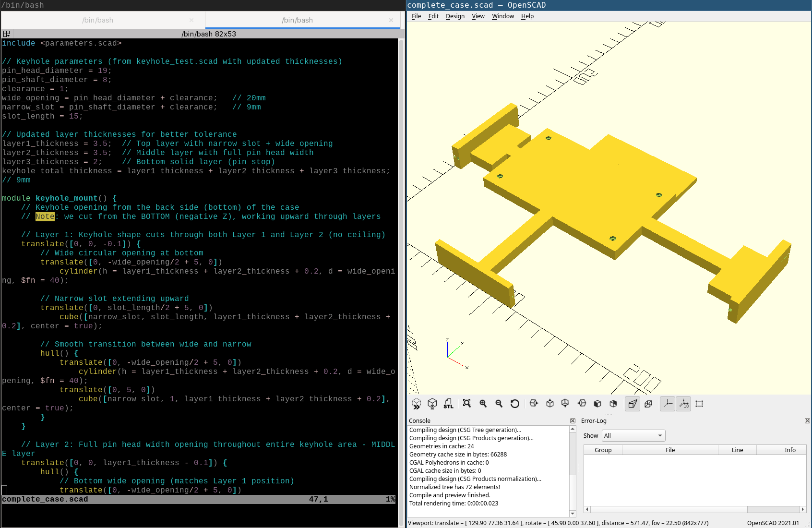
Task: Click the View All icon
Action: (467, 404)
